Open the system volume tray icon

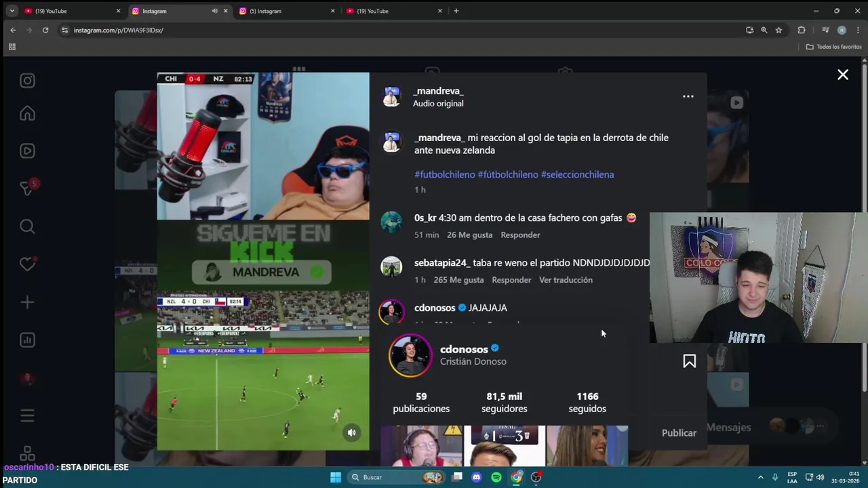820,477
